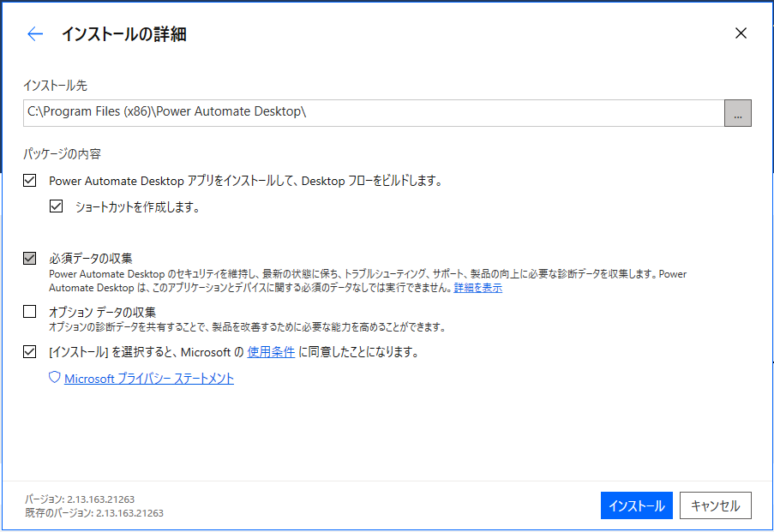Click the optional diagnostic data description text
Screen dimensions: 774x532
[248, 326]
